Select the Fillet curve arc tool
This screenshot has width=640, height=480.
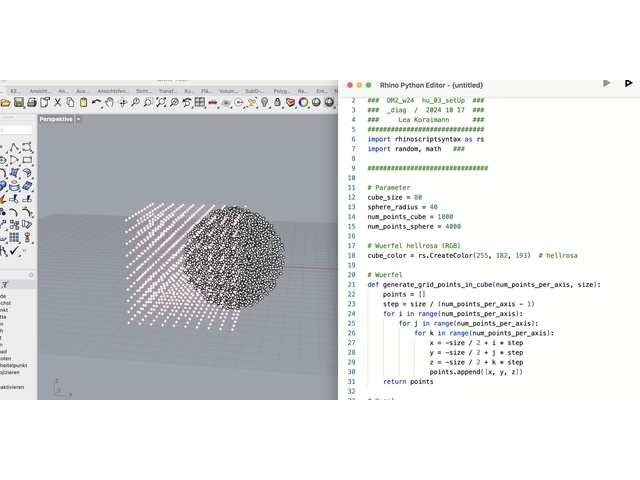point(14,212)
